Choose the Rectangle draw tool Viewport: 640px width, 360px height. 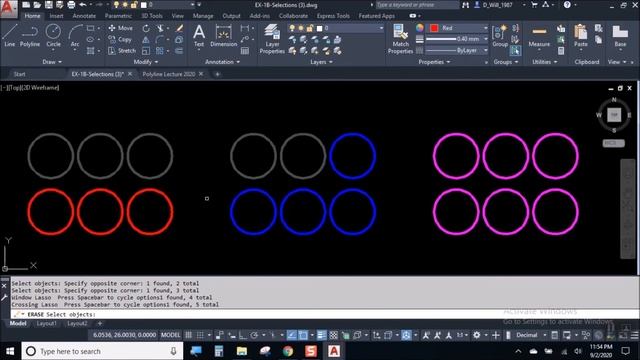point(91,28)
